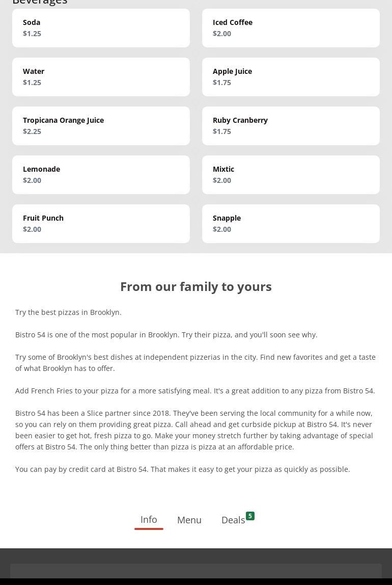Click the "From our family to yours" heading

(196, 286)
